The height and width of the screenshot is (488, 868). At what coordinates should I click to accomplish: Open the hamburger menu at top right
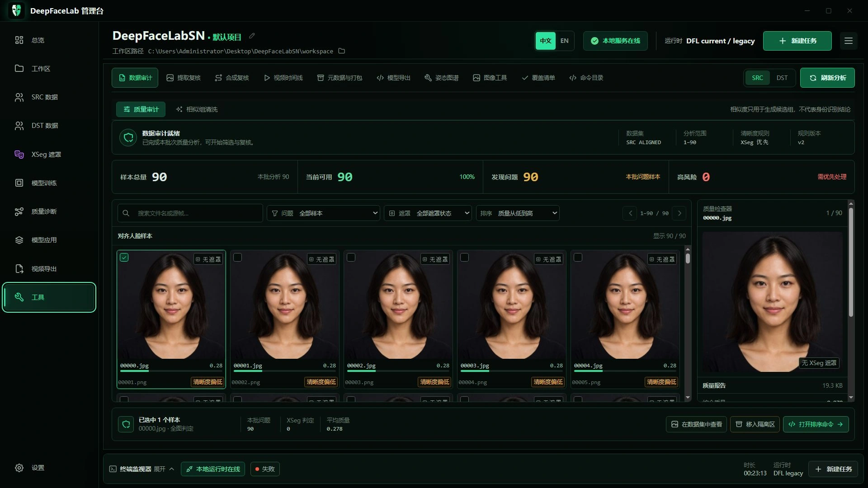point(849,41)
